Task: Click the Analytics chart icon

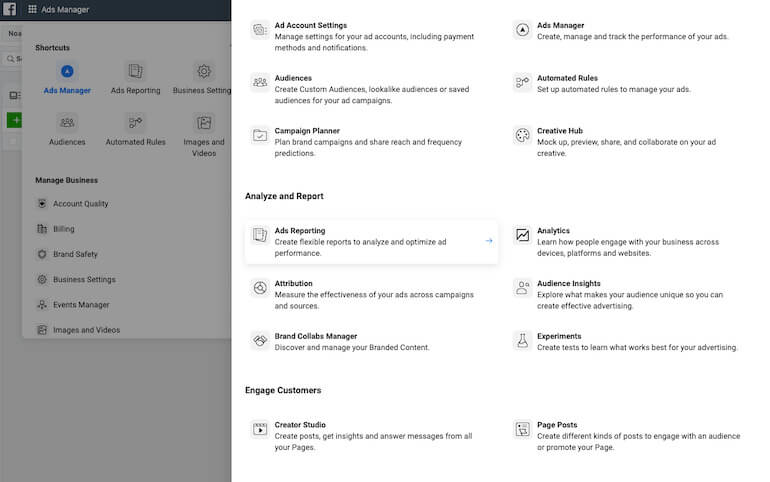Action: [x=522, y=235]
